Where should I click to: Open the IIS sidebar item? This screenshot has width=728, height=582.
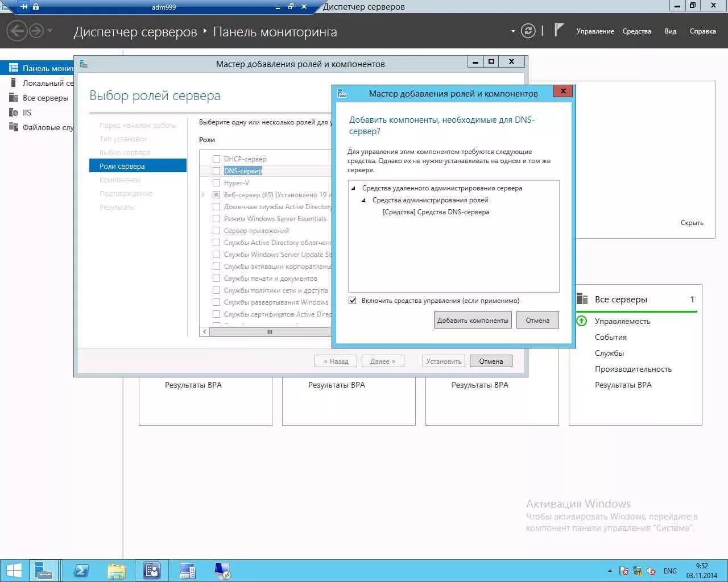(37, 113)
